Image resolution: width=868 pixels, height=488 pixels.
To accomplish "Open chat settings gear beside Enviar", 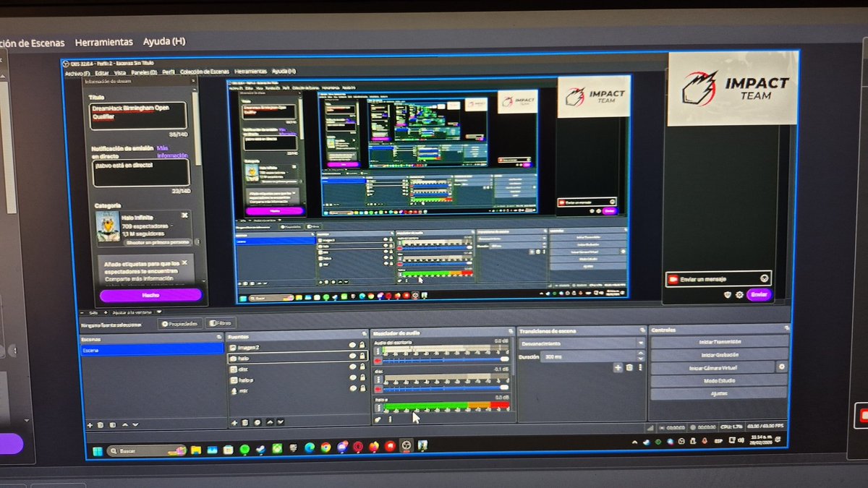I will (x=739, y=295).
